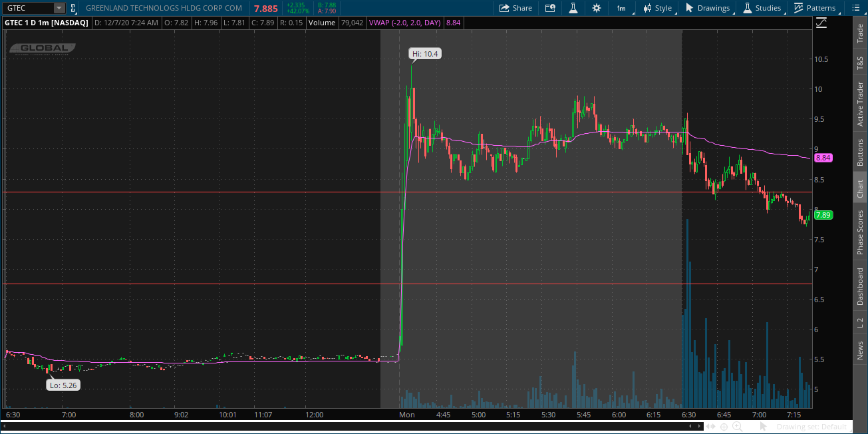
Task: Click the crosshair pan icon
Action: tap(724, 426)
